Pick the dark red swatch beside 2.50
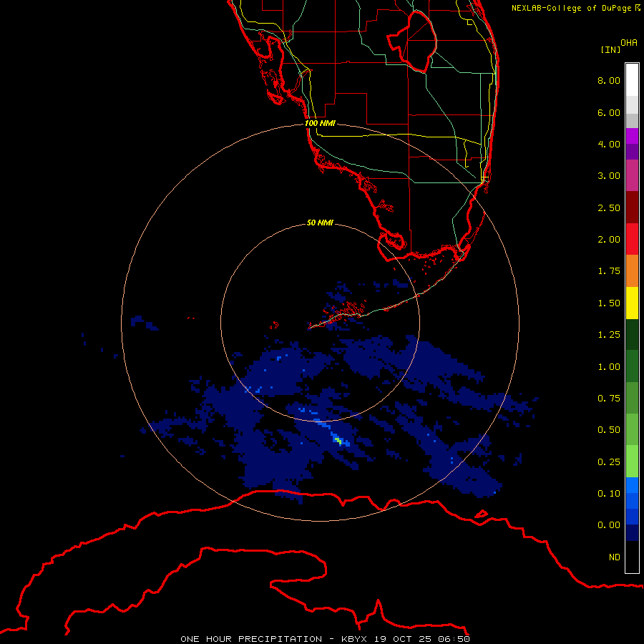This screenshot has width=644, height=644. pyautogui.click(x=632, y=208)
